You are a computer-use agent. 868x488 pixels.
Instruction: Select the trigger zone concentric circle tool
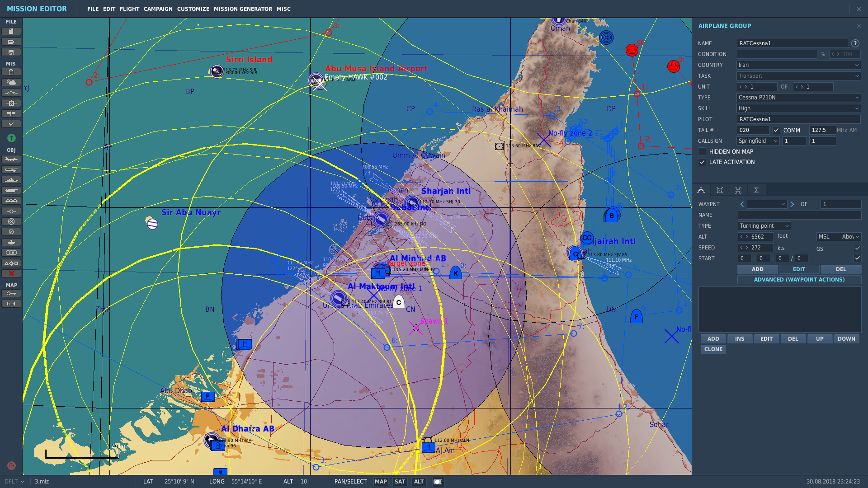point(11,221)
